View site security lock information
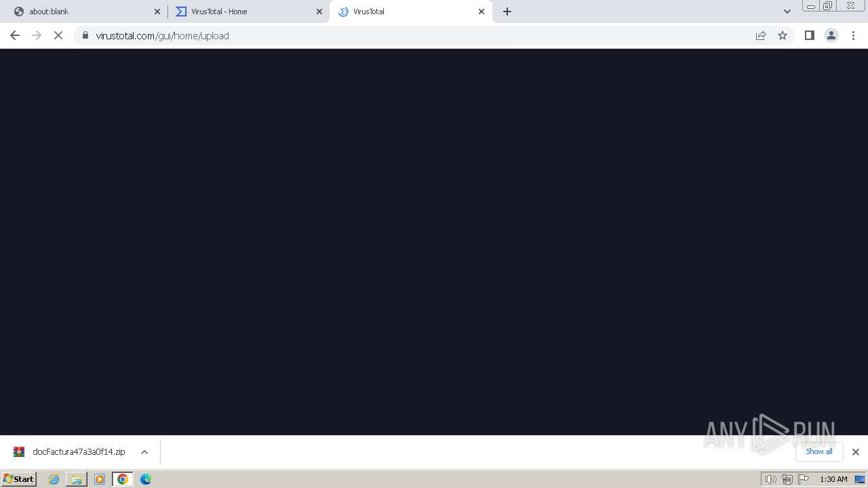 pos(85,35)
